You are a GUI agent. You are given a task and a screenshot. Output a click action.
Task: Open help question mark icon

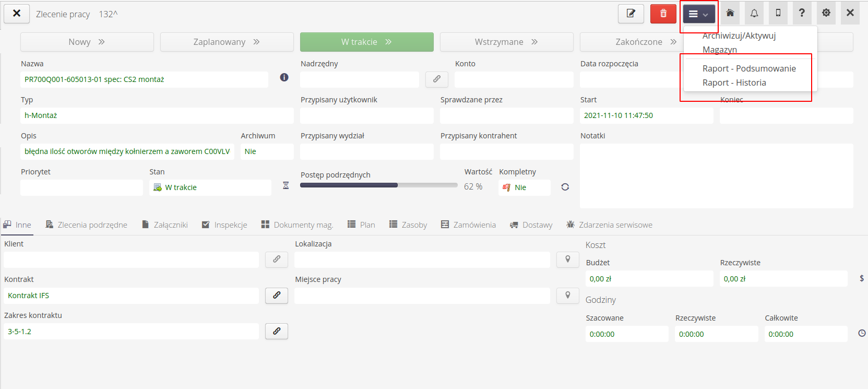tap(802, 13)
